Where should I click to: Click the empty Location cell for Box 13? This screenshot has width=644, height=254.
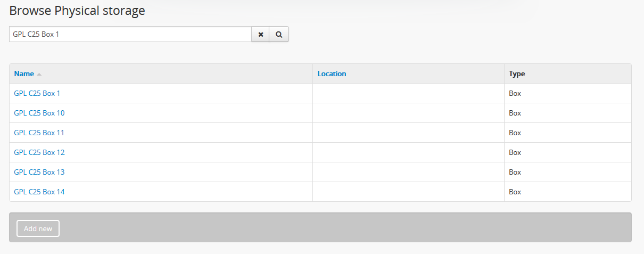pyautogui.click(x=408, y=172)
